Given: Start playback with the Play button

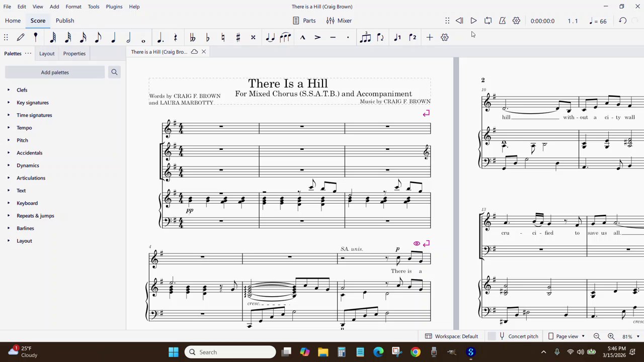Looking at the screenshot, I should (x=473, y=21).
